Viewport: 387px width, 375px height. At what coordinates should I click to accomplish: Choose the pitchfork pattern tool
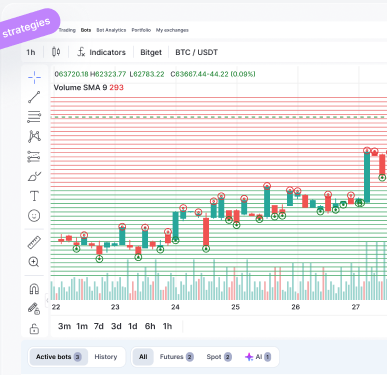[x=34, y=136]
